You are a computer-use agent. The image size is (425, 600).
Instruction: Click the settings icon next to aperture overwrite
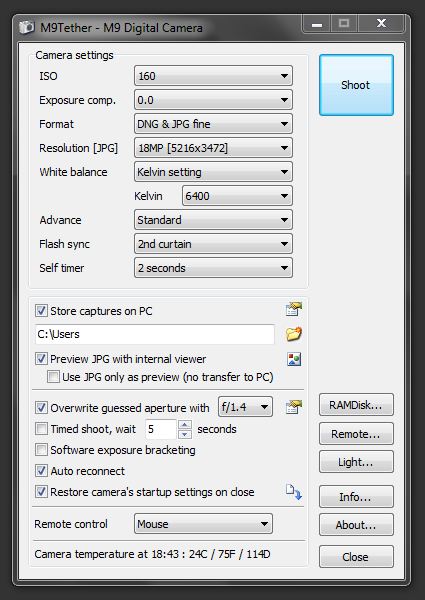[294, 407]
